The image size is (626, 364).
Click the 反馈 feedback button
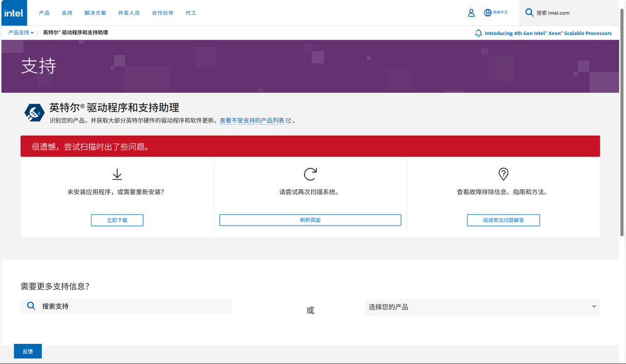point(28,351)
